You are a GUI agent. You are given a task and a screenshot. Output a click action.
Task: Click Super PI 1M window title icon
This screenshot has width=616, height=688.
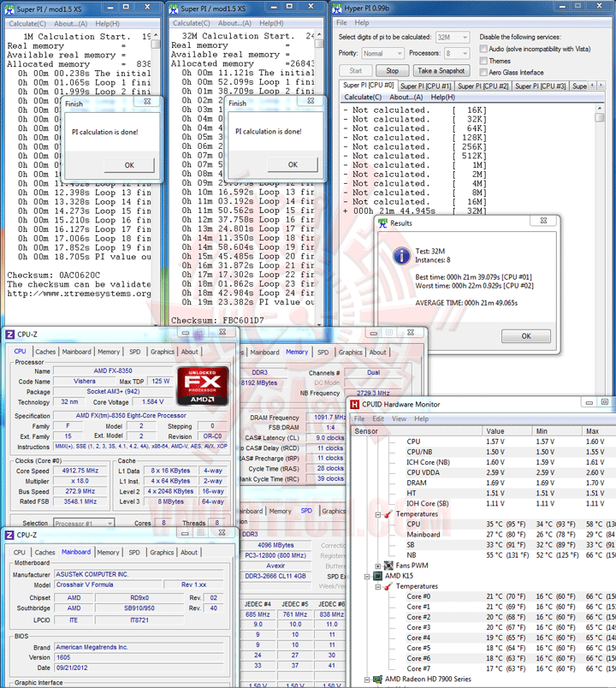[9, 9]
